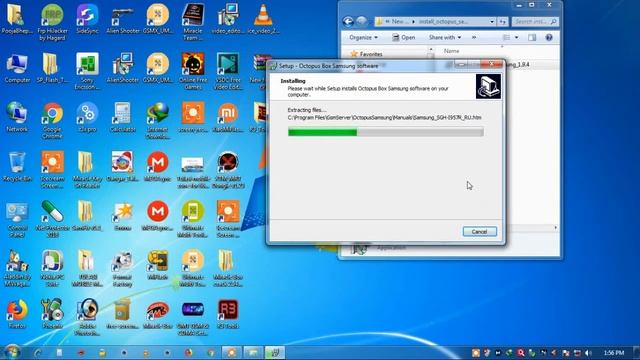Open the Organize menu in Explorer window
This screenshot has width=640, height=360.
pos(363,38)
